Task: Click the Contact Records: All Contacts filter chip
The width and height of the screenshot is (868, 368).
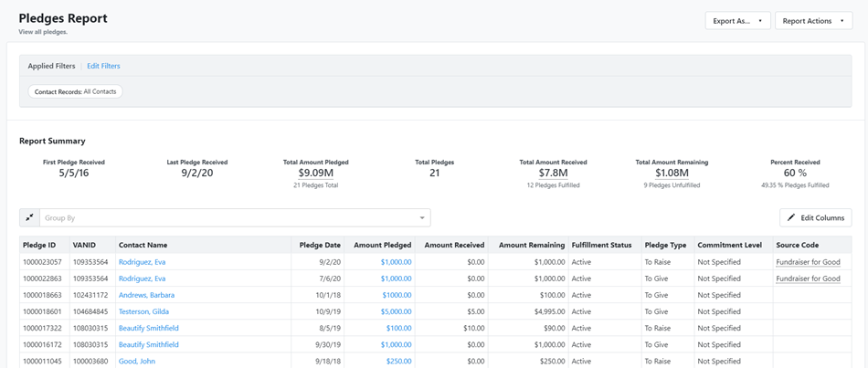Action: tap(75, 91)
